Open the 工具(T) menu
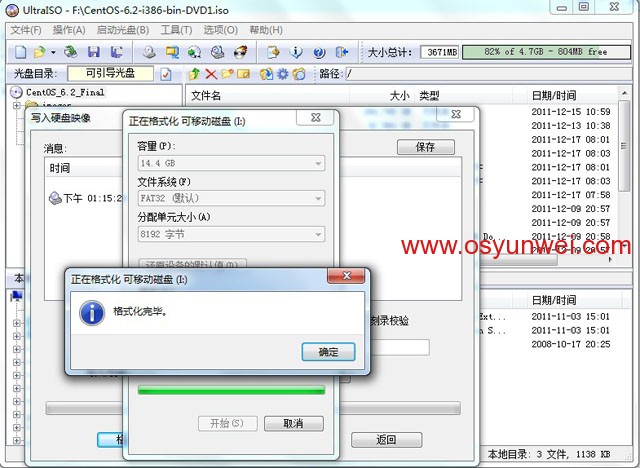The image size is (640, 468). click(x=176, y=30)
